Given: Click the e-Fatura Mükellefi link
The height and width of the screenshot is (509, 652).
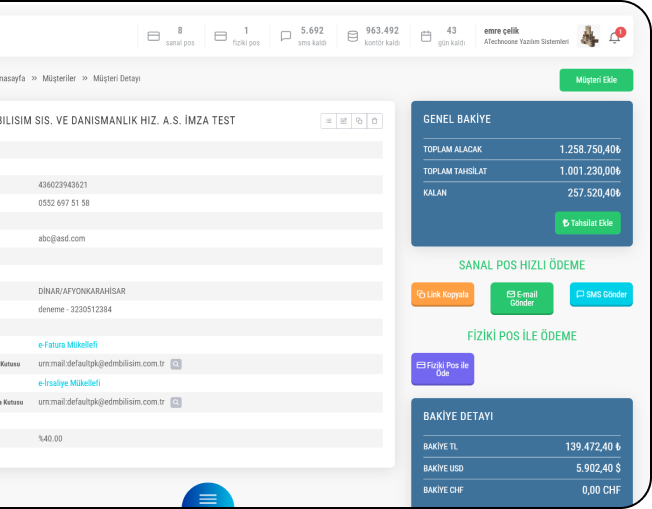Looking at the screenshot, I should point(68,345).
